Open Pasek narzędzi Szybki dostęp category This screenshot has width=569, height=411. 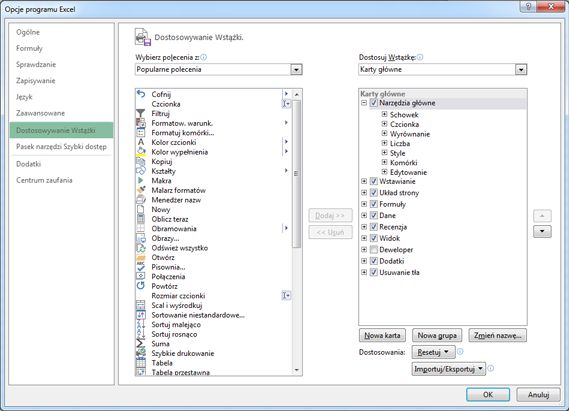point(61,147)
